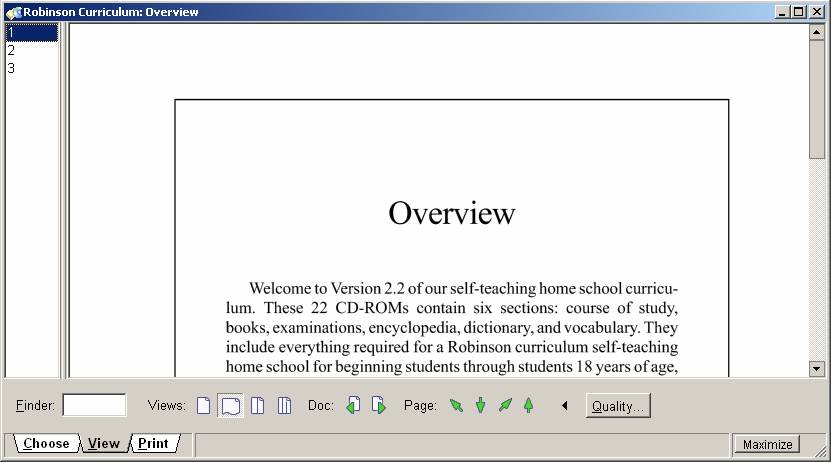Select the three-column page view icon
The height and width of the screenshot is (462, 831).
point(285,406)
